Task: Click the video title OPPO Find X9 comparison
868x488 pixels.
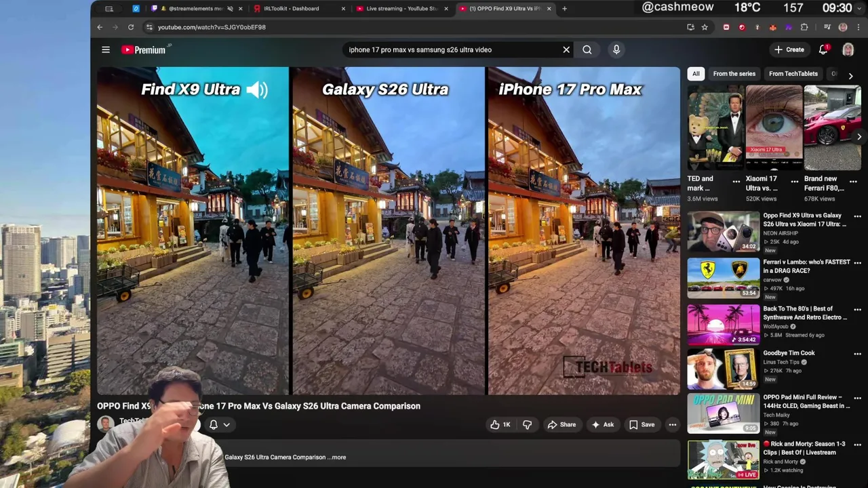Action: click(x=258, y=406)
